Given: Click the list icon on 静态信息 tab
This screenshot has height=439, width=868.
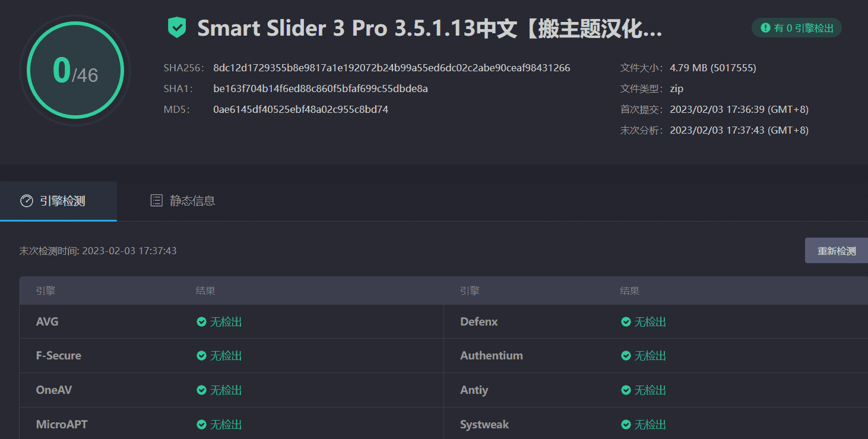Looking at the screenshot, I should tap(156, 201).
